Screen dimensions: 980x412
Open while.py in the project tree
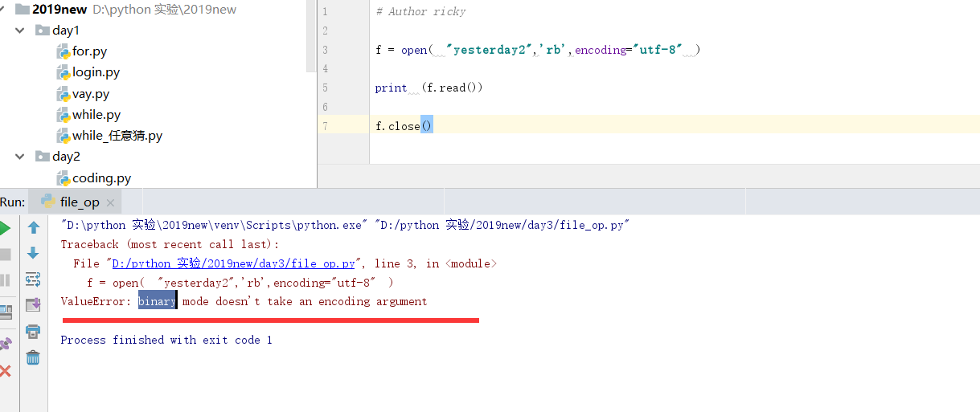click(96, 115)
